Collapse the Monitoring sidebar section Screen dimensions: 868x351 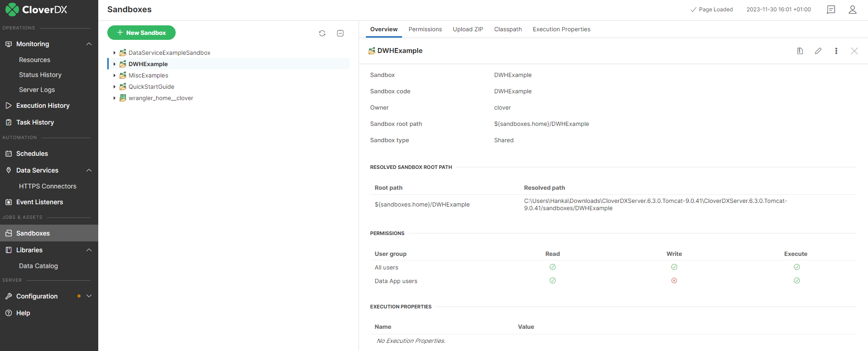click(89, 44)
